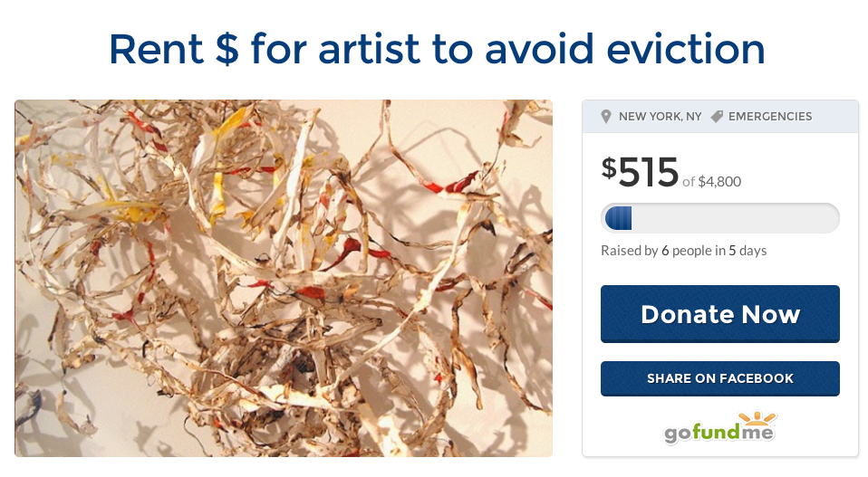Click the location pin icon

coord(606,117)
